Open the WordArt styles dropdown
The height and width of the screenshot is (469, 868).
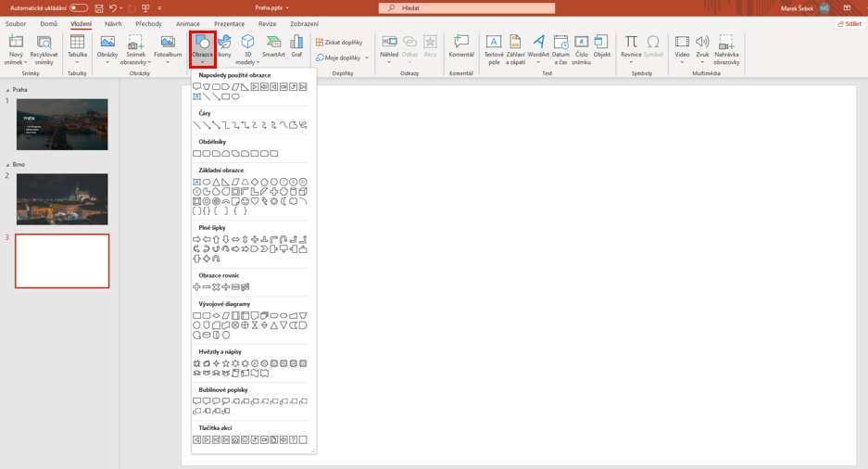[x=538, y=62]
